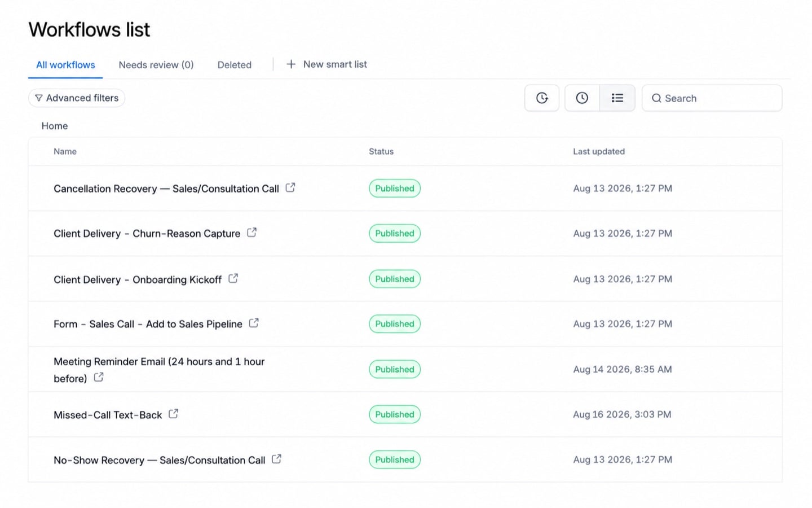Select the All workflows tab
Image resolution: width=812 pixels, height=508 pixels.
(x=65, y=65)
